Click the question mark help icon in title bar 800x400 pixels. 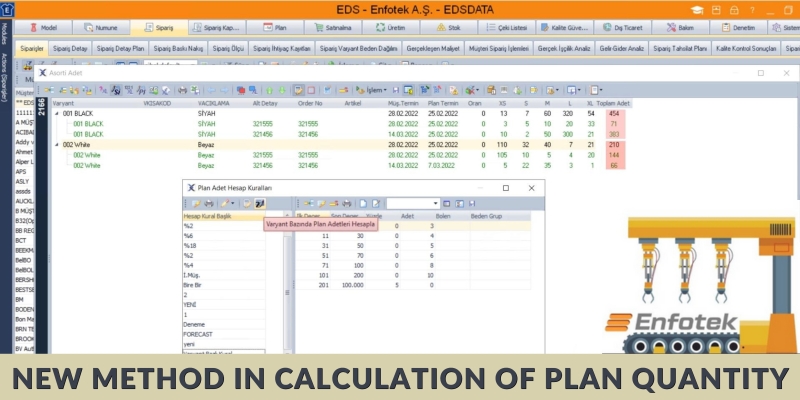click(752, 10)
